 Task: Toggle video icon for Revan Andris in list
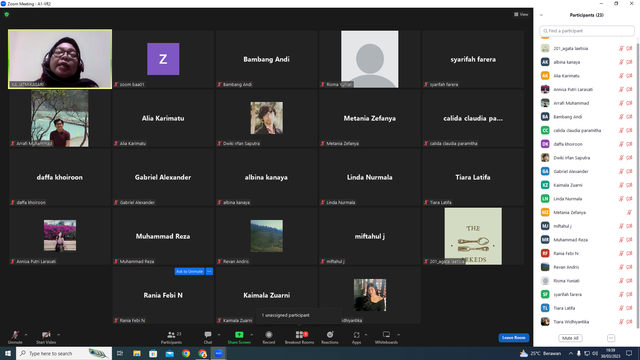pos(629,267)
